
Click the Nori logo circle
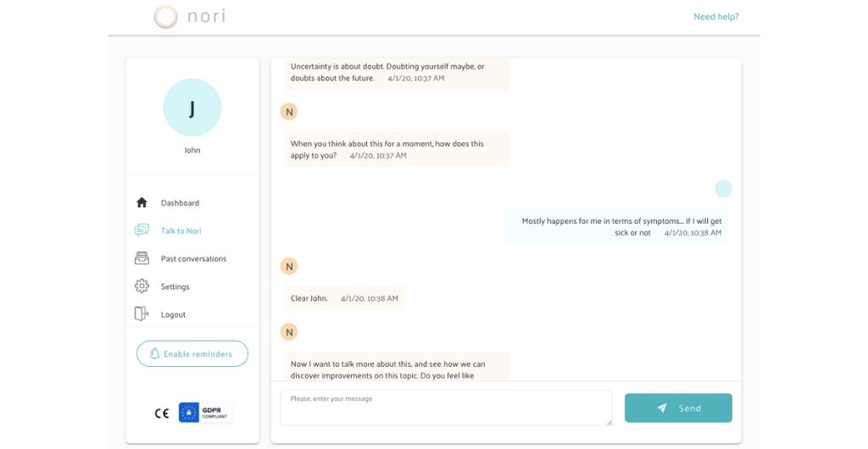(x=166, y=17)
